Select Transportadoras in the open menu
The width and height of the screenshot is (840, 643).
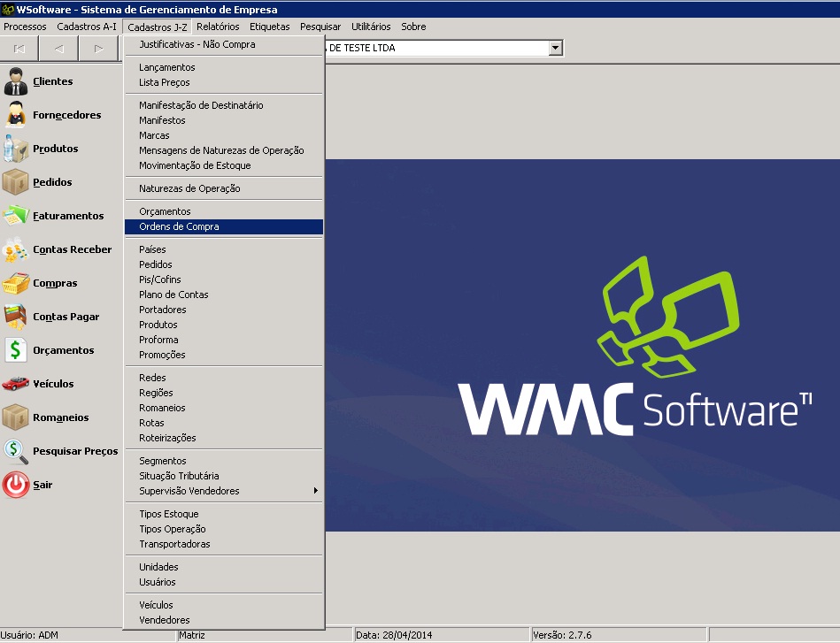(174, 544)
